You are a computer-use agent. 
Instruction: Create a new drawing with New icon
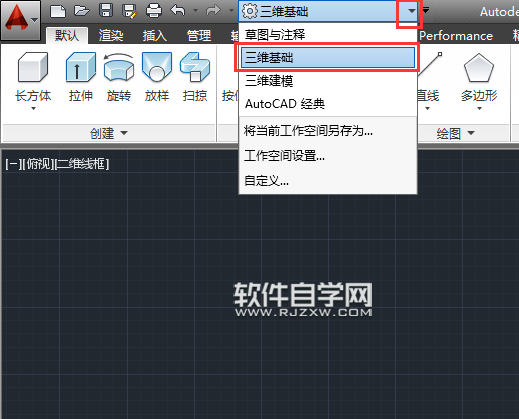point(58,11)
